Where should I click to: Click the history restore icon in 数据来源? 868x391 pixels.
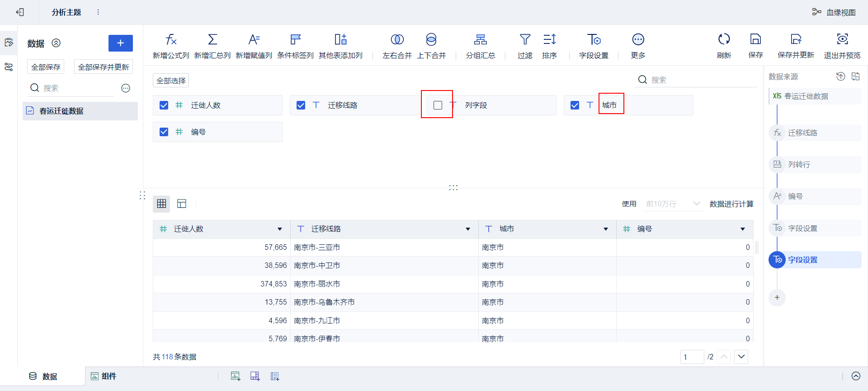coord(840,76)
